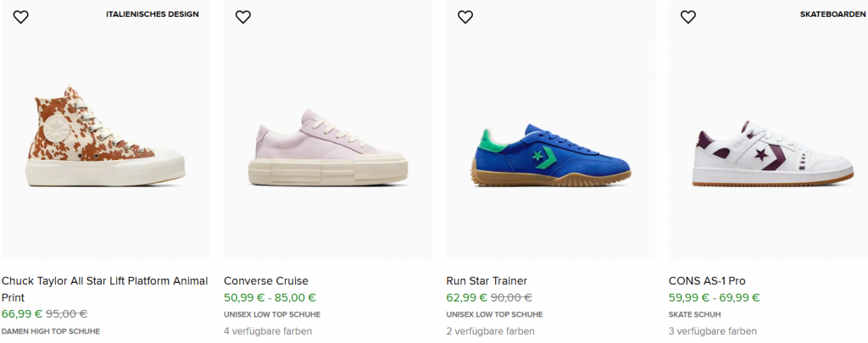Toggle wishlist heart for CONS AS-1 Pro
Viewport: 868px width, 343px height.
[x=687, y=17]
